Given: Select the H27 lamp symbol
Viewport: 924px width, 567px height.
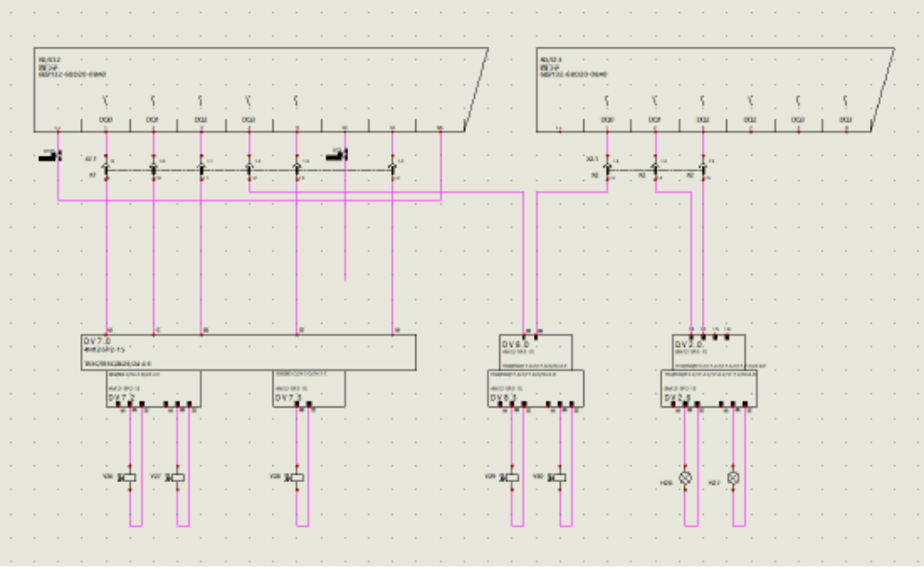Looking at the screenshot, I should 734,477.
